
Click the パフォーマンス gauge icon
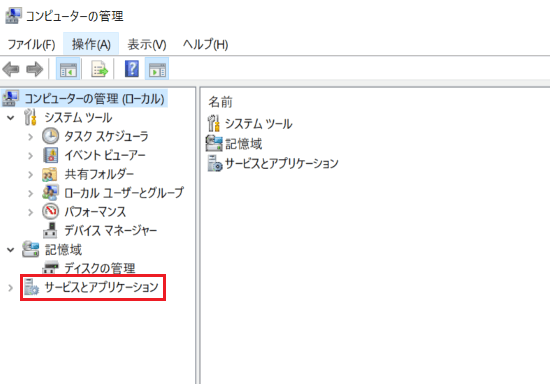pos(51,211)
